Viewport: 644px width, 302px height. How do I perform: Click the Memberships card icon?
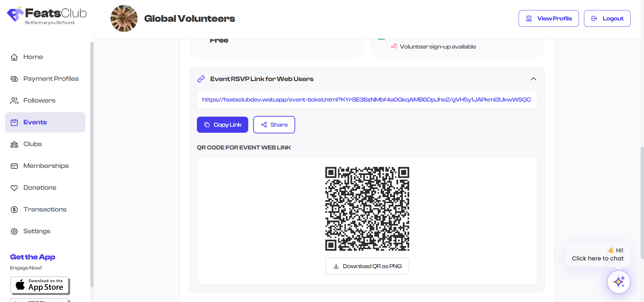tap(14, 166)
